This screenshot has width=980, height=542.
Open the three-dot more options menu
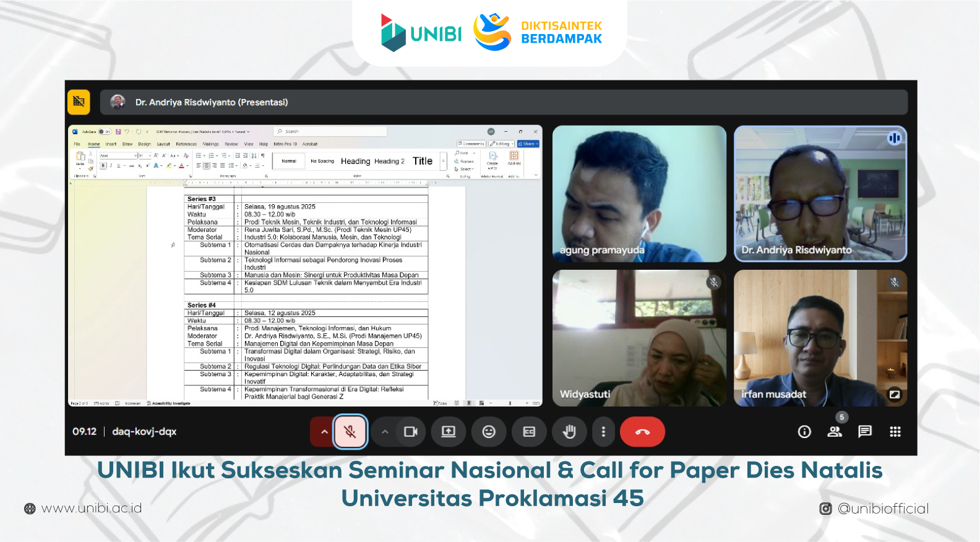[x=603, y=432]
